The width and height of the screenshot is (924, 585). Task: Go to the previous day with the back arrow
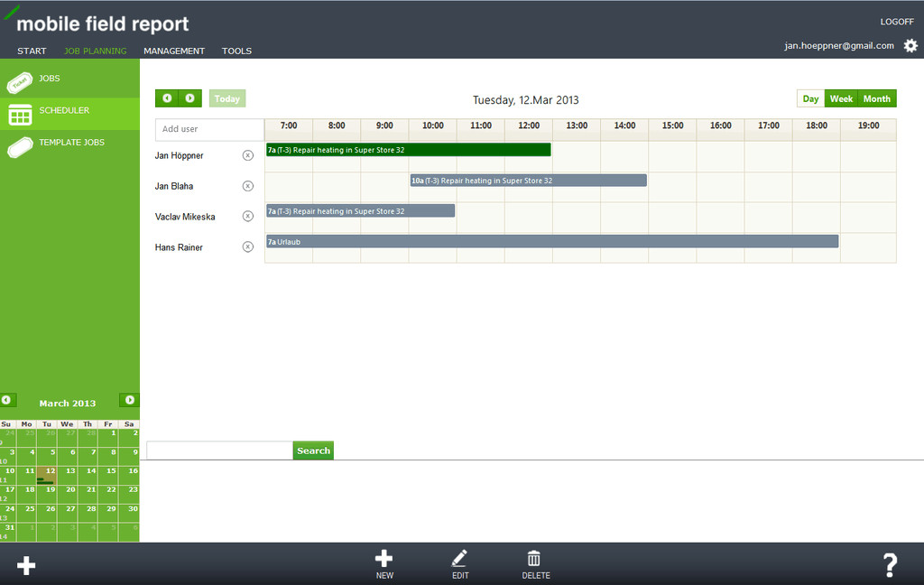coord(167,97)
